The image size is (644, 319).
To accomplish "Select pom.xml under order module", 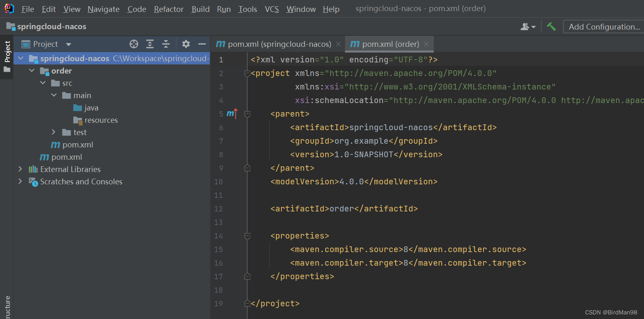I will (78, 145).
